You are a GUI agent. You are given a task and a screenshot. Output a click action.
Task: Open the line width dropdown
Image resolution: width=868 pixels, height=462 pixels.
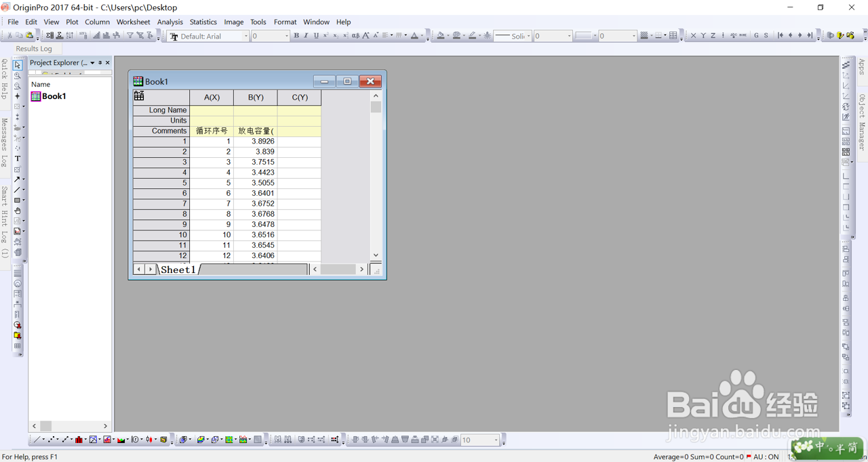pos(569,36)
